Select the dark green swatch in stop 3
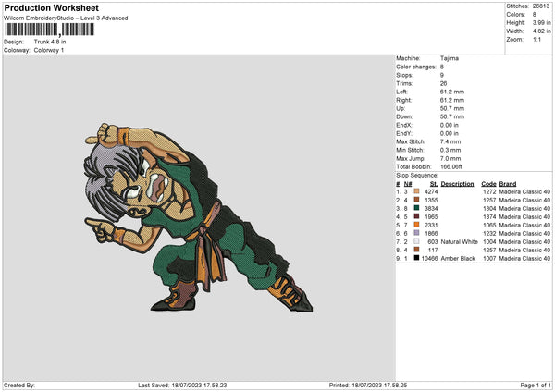This screenshot has width=555, height=392. [x=417, y=208]
